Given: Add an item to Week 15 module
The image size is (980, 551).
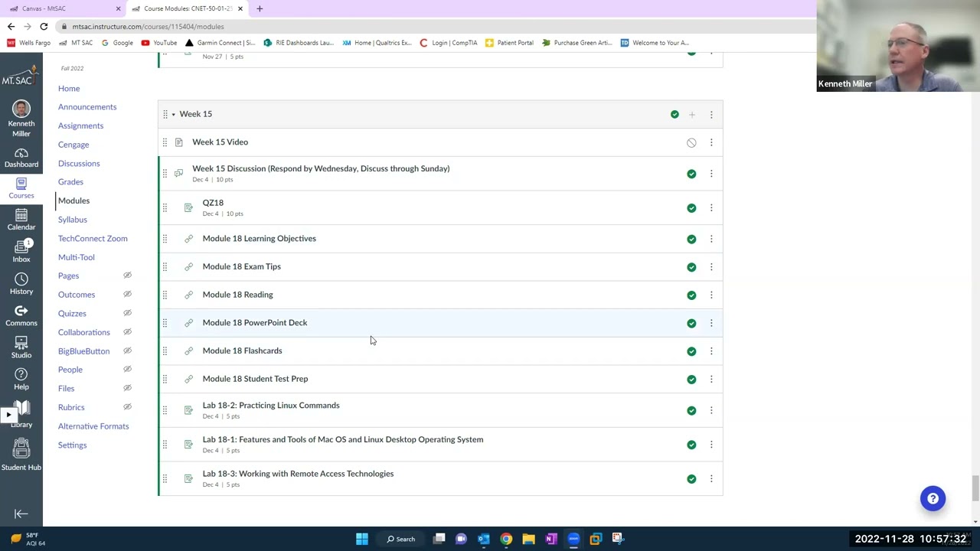Looking at the screenshot, I should [691, 115].
